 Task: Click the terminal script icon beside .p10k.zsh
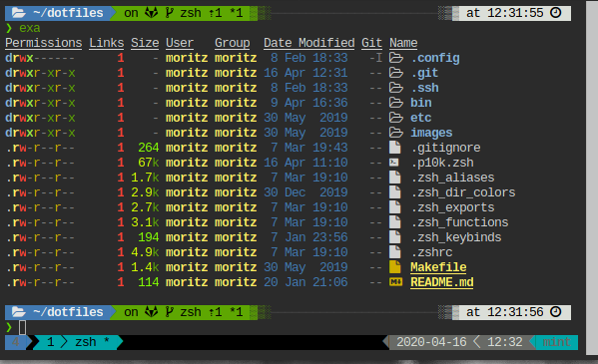(394, 163)
